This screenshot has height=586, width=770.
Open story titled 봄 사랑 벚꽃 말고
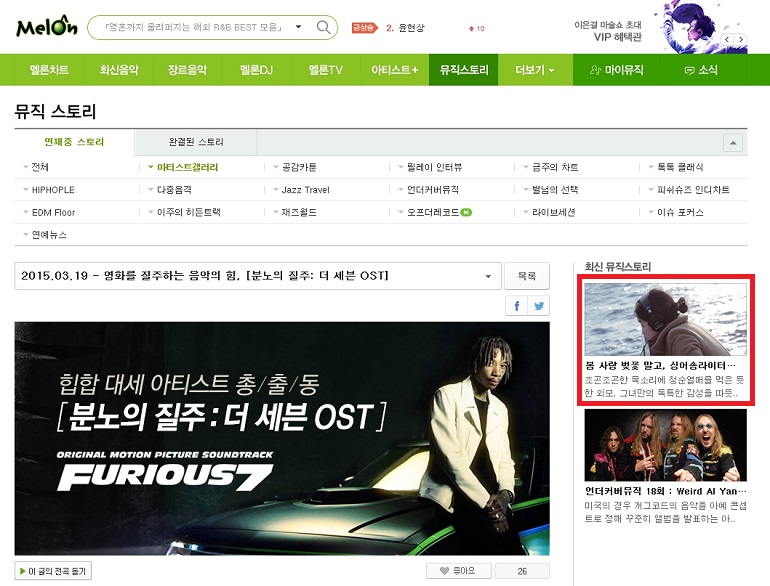pyautogui.click(x=660, y=365)
